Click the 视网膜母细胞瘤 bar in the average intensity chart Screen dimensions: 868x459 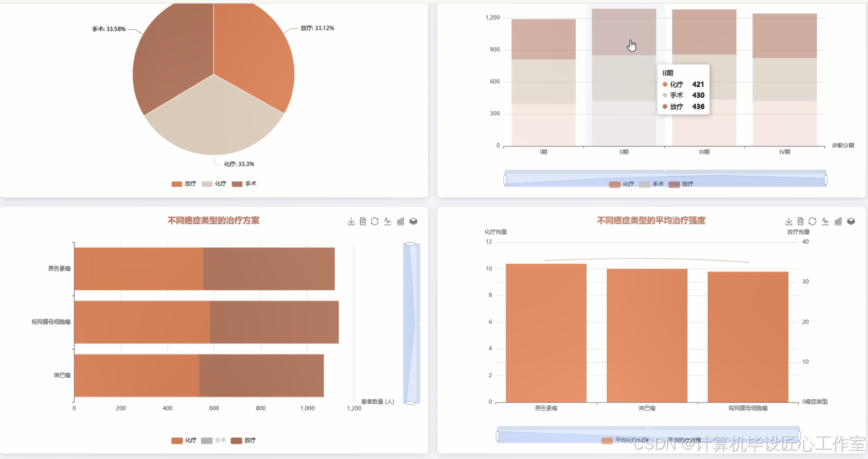[748, 337]
